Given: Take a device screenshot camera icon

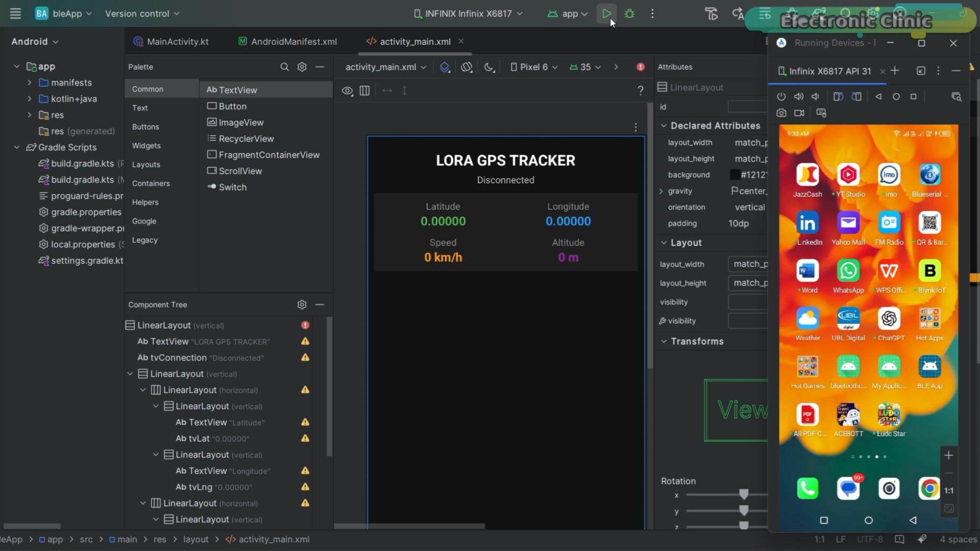Looking at the screenshot, I should [781, 113].
